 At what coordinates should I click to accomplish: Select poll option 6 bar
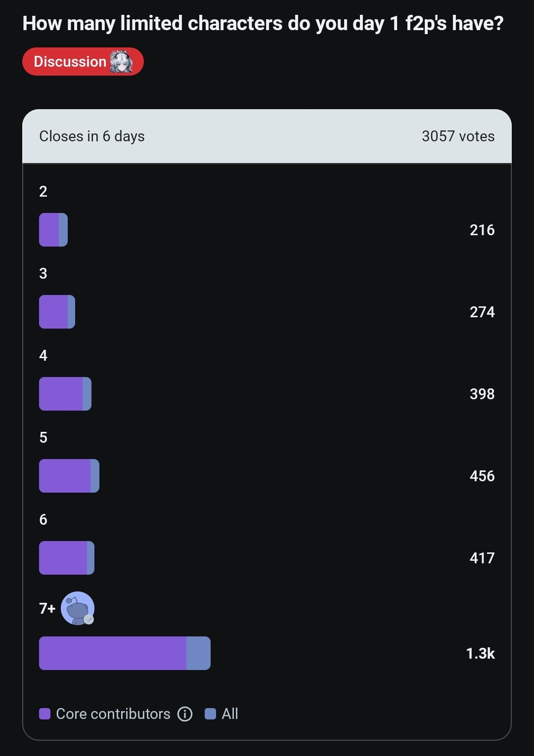[x=67, y=558]
